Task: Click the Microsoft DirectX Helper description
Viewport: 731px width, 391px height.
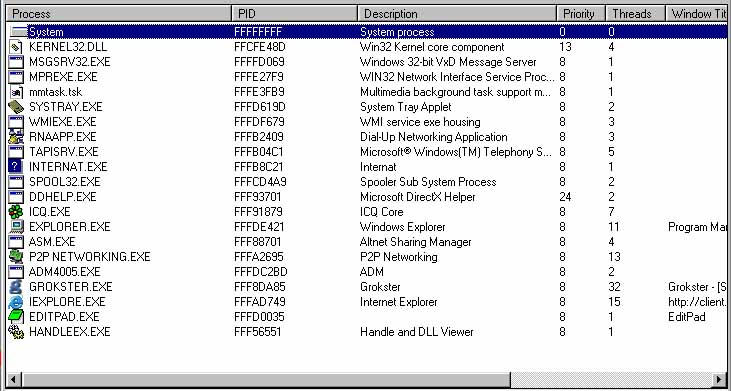Action: [x=417, y=197]
